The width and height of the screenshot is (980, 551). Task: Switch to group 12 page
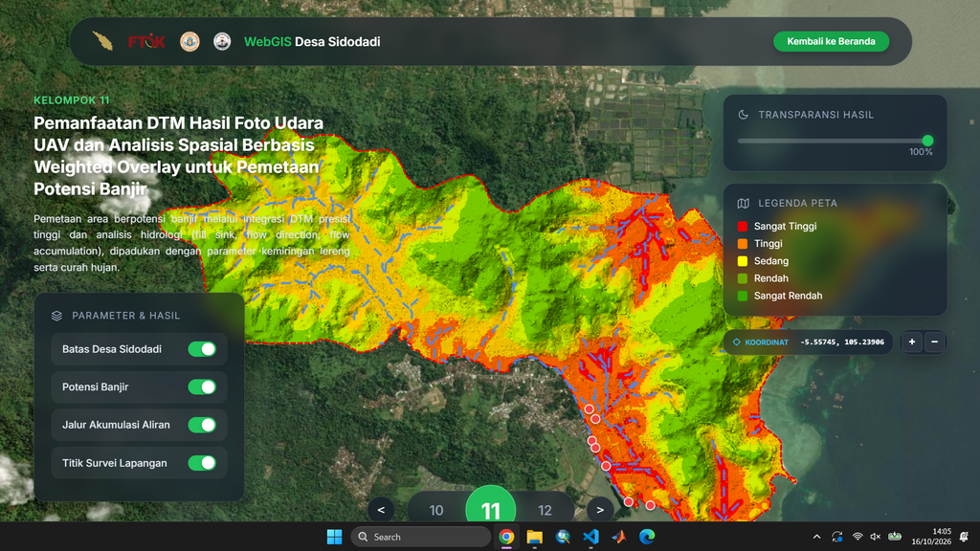[545, 511]
